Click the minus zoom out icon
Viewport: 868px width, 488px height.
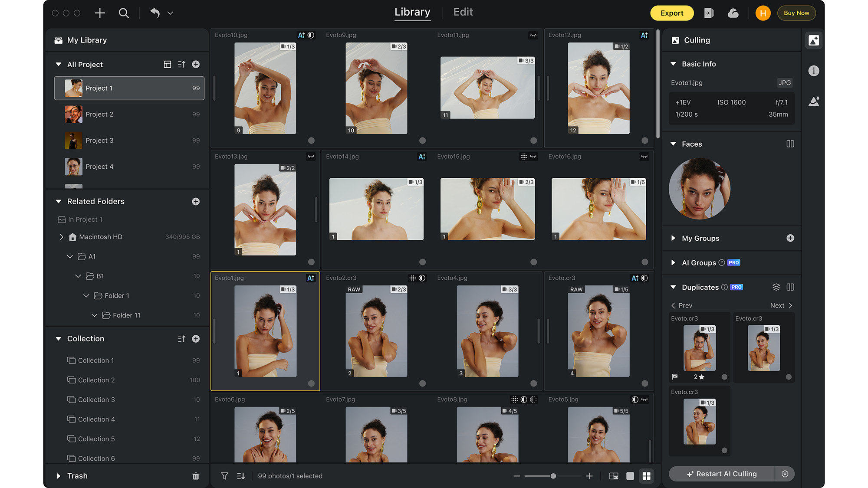click(516, 476)
